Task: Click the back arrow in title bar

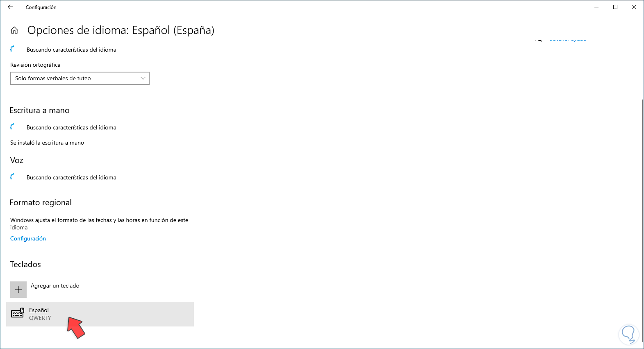Action: 10,7
